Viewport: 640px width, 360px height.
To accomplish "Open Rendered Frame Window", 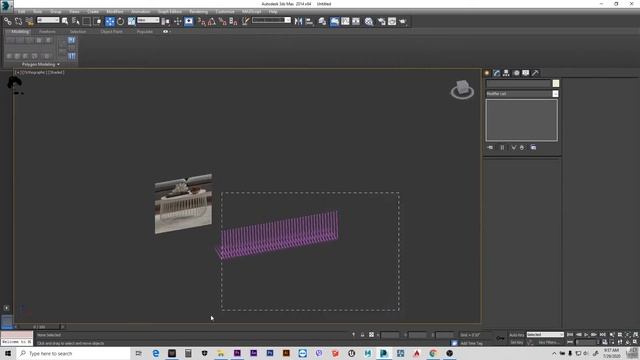I will coord(392,21).
